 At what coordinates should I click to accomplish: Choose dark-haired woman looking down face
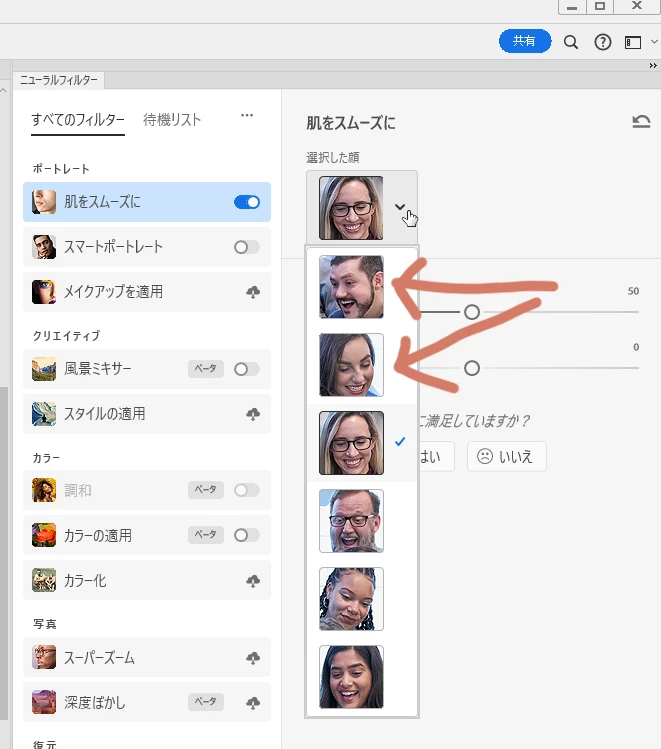(x=351, y=365)
